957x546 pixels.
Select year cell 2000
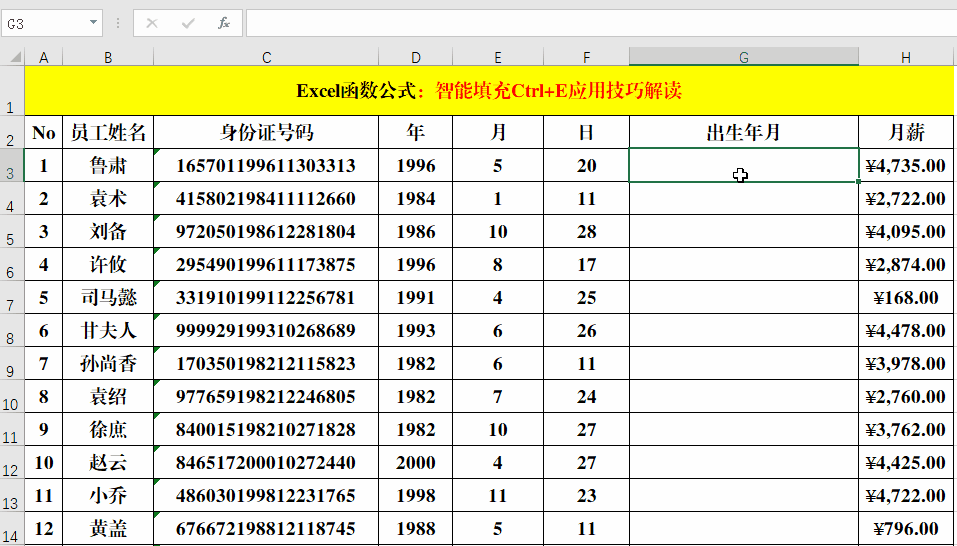coord(416,462)
